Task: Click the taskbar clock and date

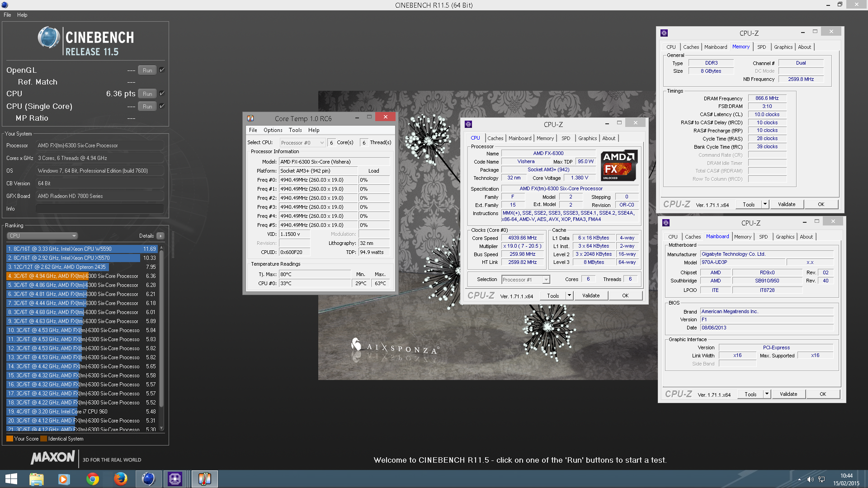Action: click(x=846, y=479)
